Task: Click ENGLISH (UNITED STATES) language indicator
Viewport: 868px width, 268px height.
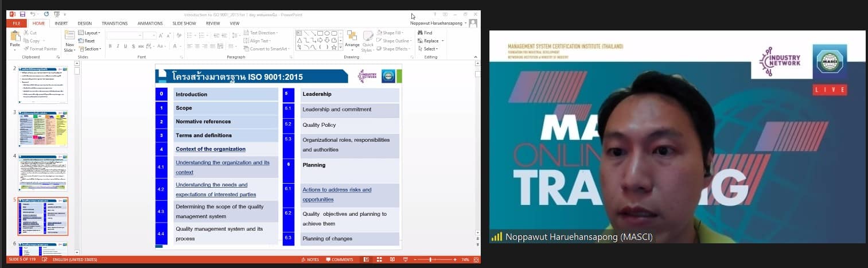Action: [x=75, y=259]
